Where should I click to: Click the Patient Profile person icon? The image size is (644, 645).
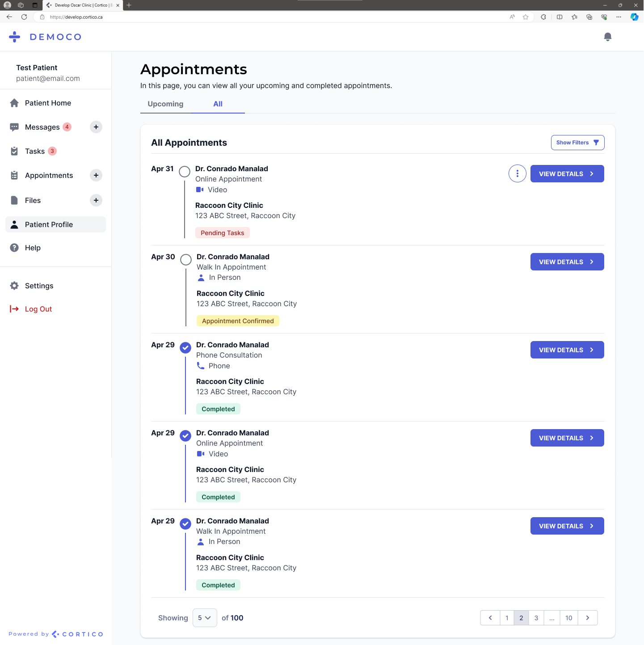14,224
